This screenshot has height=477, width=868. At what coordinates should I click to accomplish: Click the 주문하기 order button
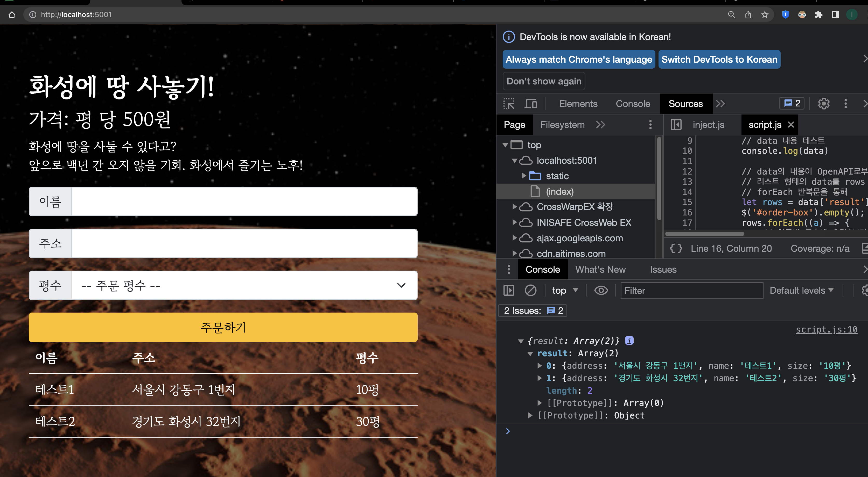click(x=223, y=327)
